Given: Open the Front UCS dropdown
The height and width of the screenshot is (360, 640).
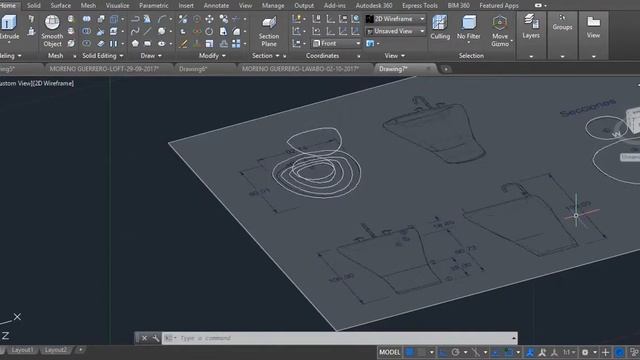Looking at the screenshot, I should [337, 43].
